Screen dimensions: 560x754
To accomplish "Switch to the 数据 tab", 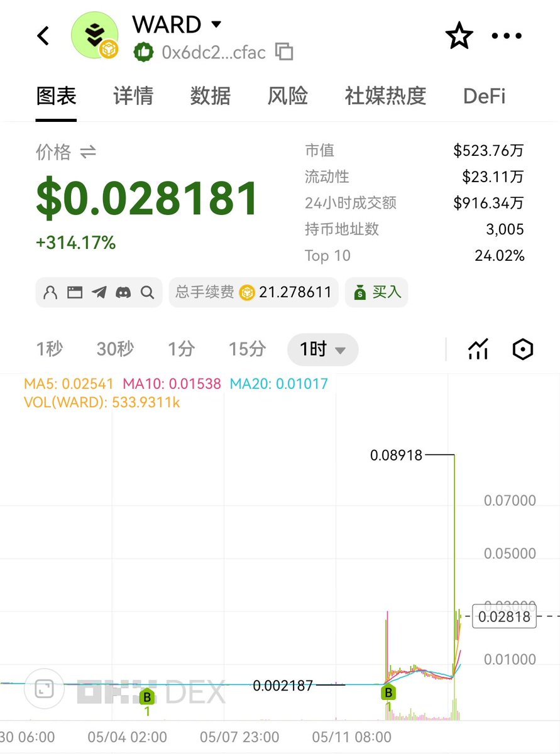I will pos(211,96).
